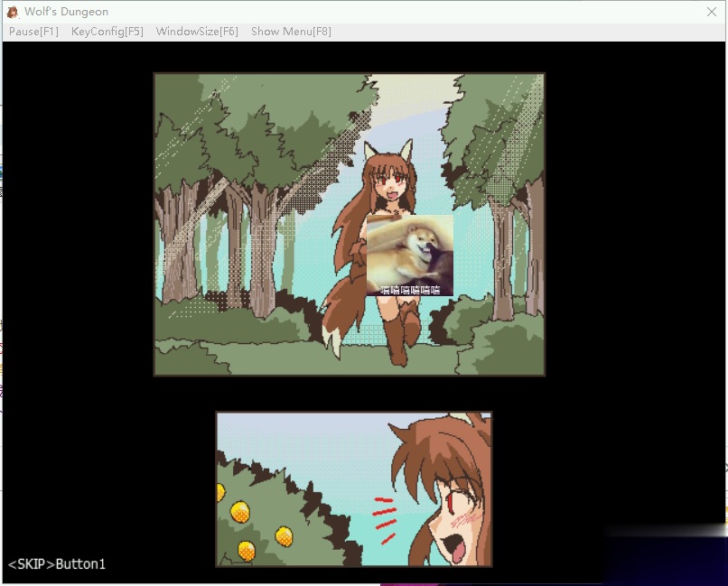Click the Wolf's Dungeon title text
Screen dimensions: 728x586
point(67,12)
